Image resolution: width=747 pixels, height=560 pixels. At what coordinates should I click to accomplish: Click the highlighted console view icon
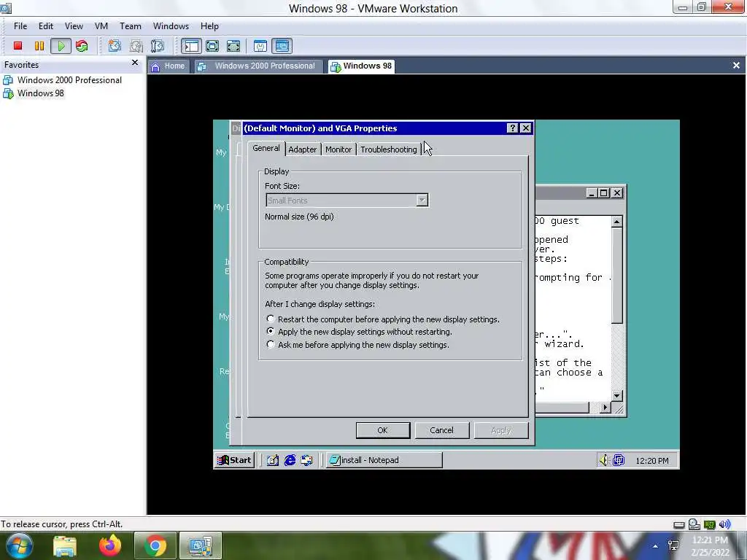point(282,46)
